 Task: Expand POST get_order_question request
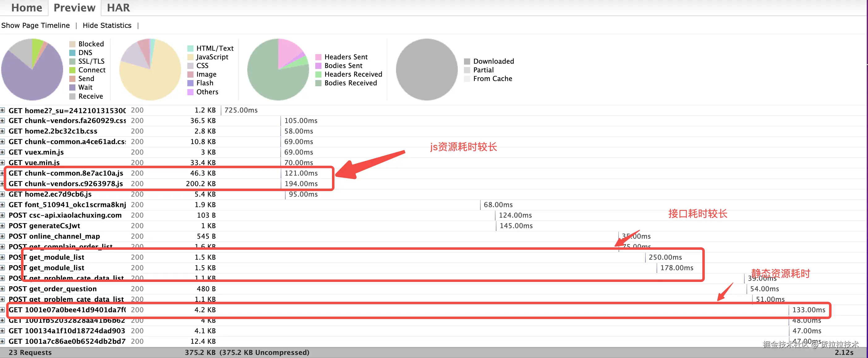point(3,289)
